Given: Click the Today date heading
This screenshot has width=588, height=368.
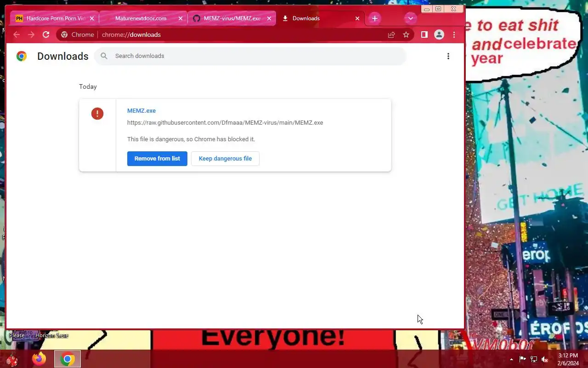Looking at the screenshot, I should click(x=88, y=86).
